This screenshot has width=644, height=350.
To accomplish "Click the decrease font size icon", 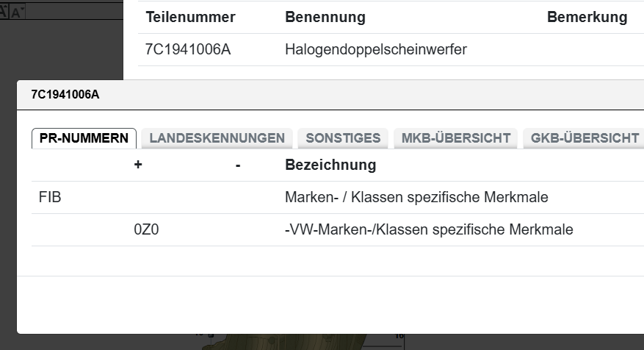I will (x=15, y=12).
